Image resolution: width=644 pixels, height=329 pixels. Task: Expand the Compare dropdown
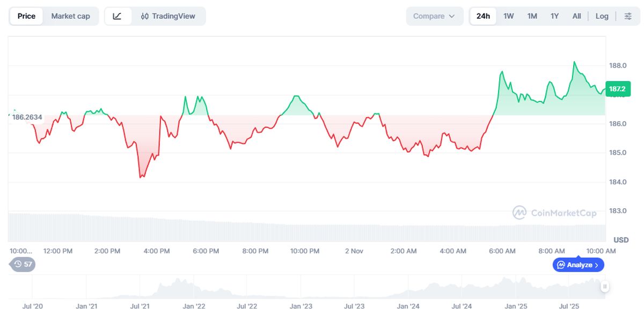point(434,16)
